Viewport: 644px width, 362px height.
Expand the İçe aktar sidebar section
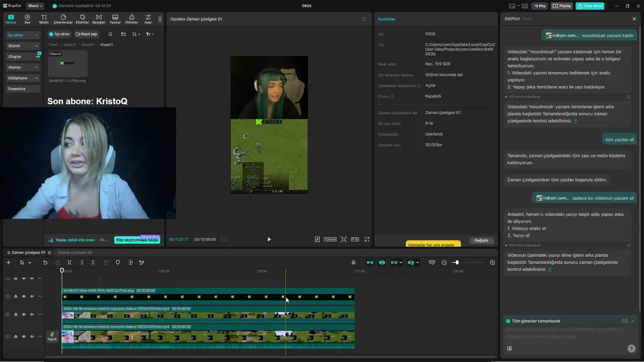tap(23, 35)
